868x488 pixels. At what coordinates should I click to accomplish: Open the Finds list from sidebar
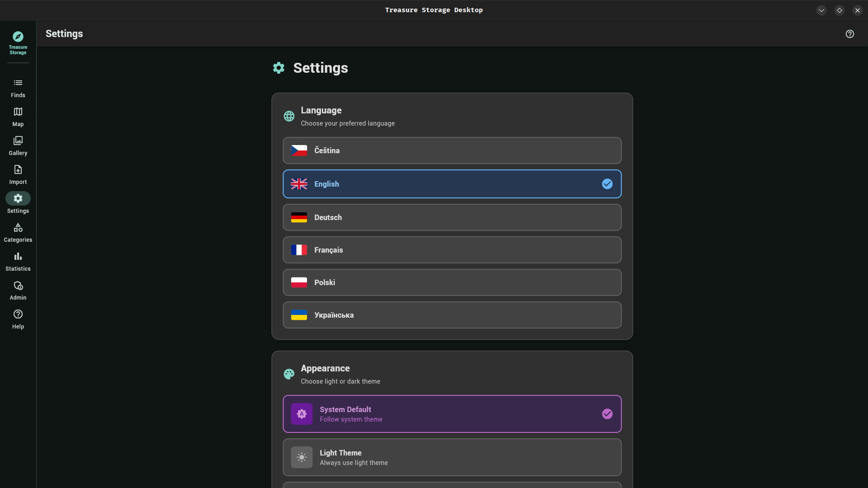[18, 88]
